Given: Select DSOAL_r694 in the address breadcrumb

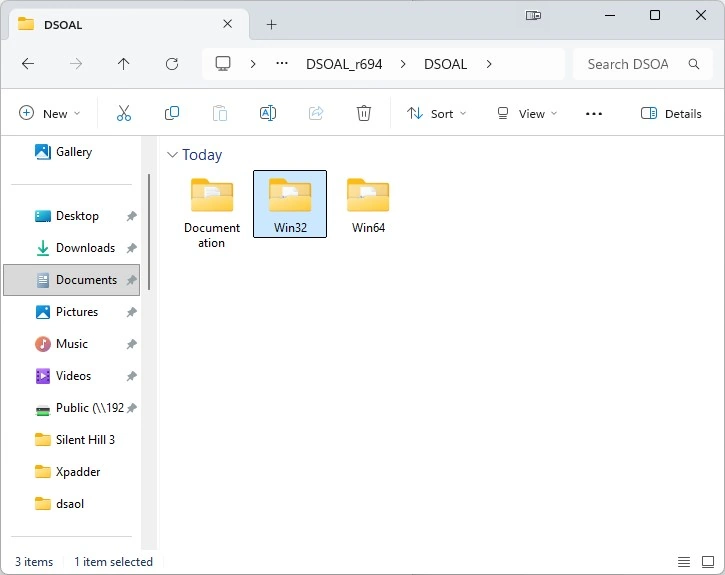Looking at the screenshot, I should tap(344, 64).
